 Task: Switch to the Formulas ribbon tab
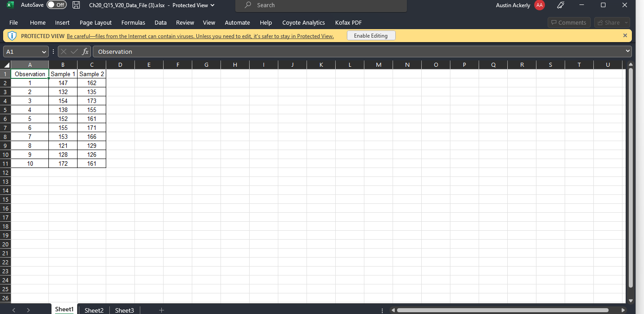(x=133, y=22)
